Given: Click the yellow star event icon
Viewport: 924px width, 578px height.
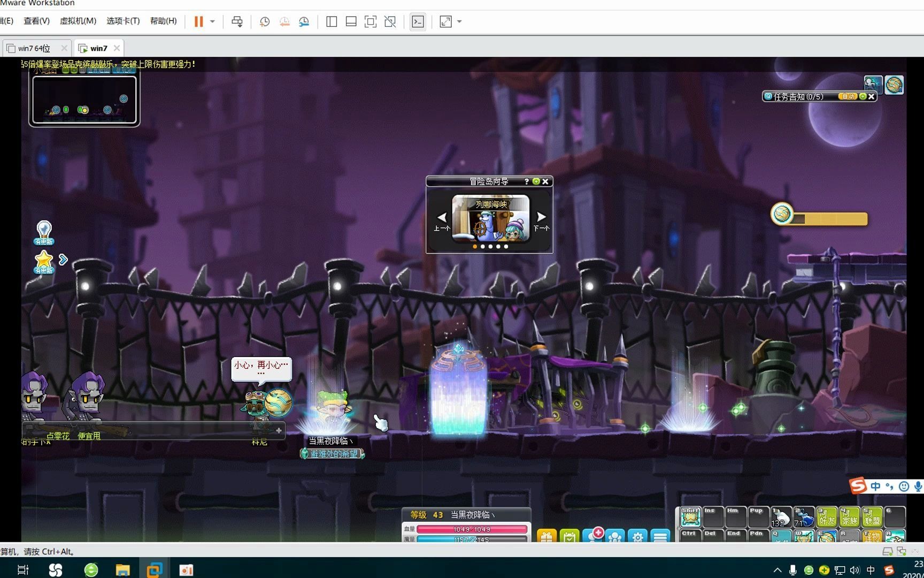Looking at the screenshot, I should [x=44, y=261].
